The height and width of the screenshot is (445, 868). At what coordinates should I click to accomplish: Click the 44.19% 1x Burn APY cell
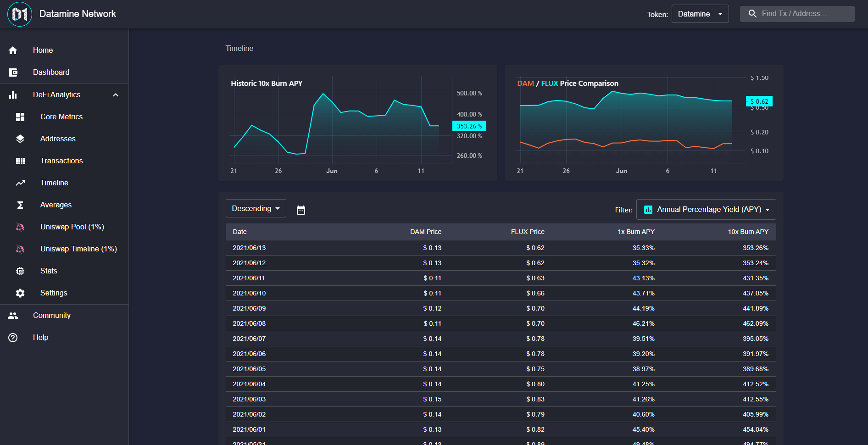pyautogui.click(x=644, y=309)
